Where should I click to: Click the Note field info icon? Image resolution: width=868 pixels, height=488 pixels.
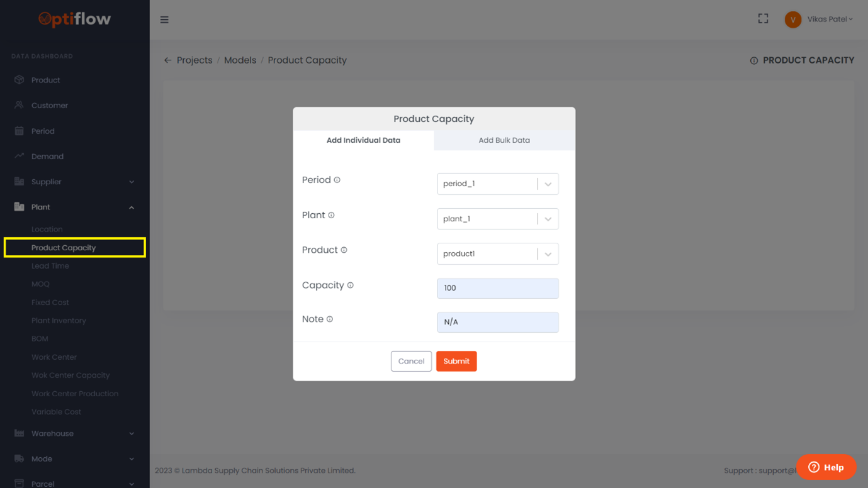click(x=330, y=319)
